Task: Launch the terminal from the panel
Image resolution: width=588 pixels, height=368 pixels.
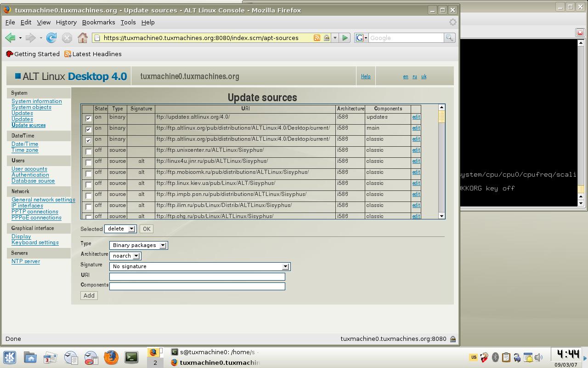Action: (131, 357)
